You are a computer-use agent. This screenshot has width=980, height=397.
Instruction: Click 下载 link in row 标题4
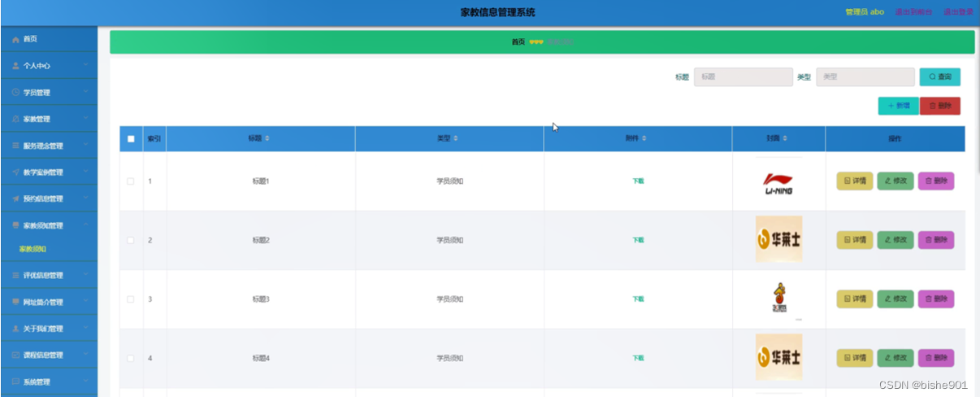638,358
